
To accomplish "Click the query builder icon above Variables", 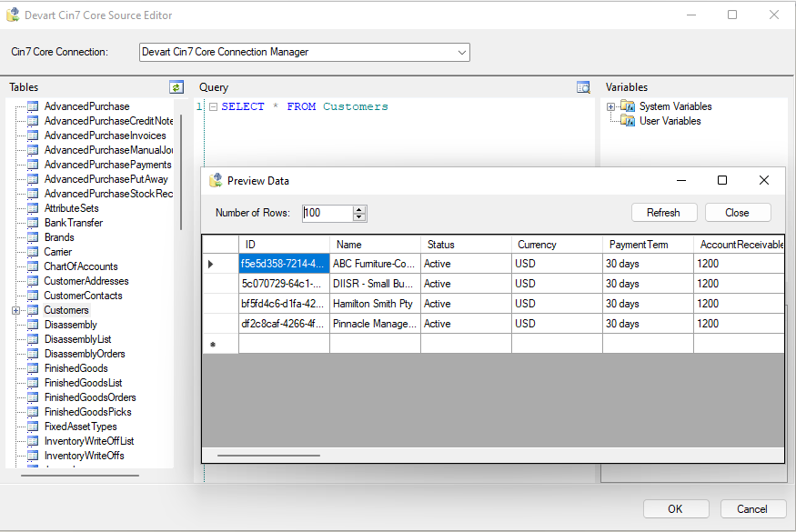I will (584, 87).
